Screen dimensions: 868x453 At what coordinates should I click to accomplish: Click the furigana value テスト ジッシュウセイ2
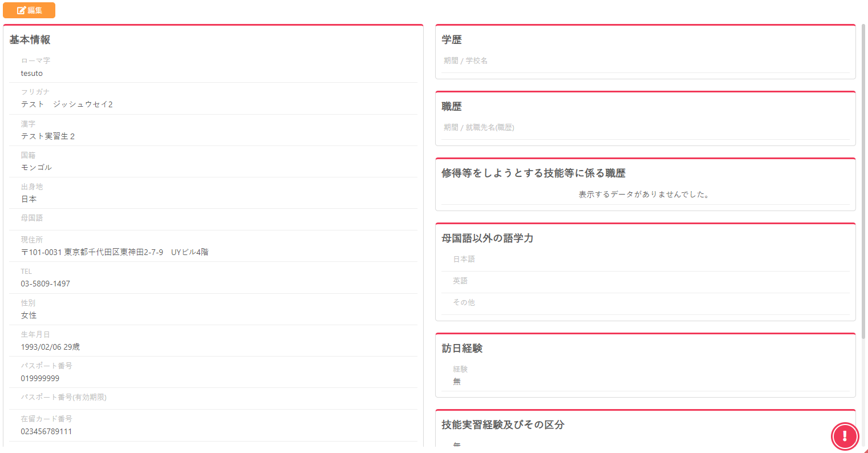[x=67, y=104]
